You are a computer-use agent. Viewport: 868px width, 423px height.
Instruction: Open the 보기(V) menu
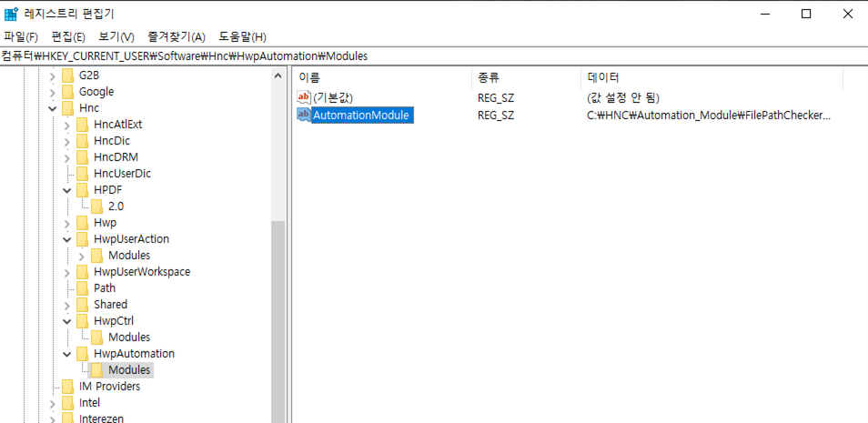[116, 37]
